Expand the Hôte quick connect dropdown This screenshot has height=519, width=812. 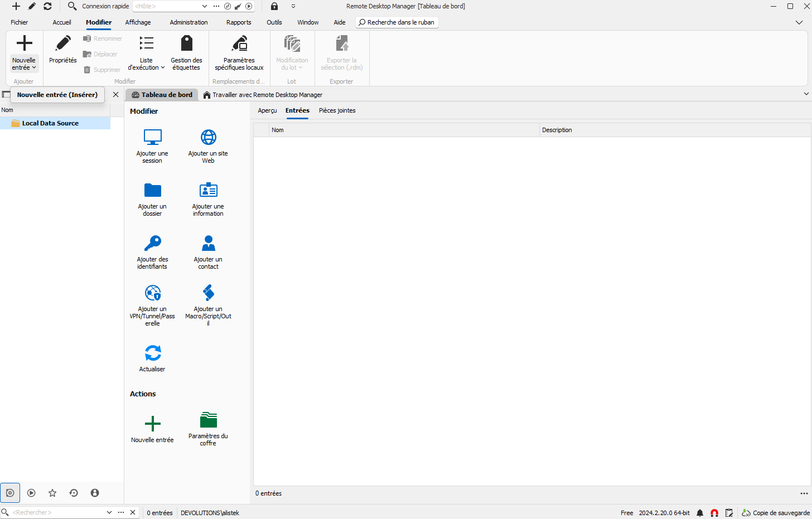coord(205,6)
